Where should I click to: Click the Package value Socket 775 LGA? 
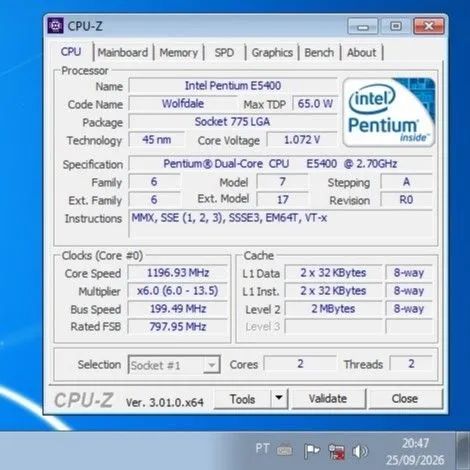coord(233,122)
